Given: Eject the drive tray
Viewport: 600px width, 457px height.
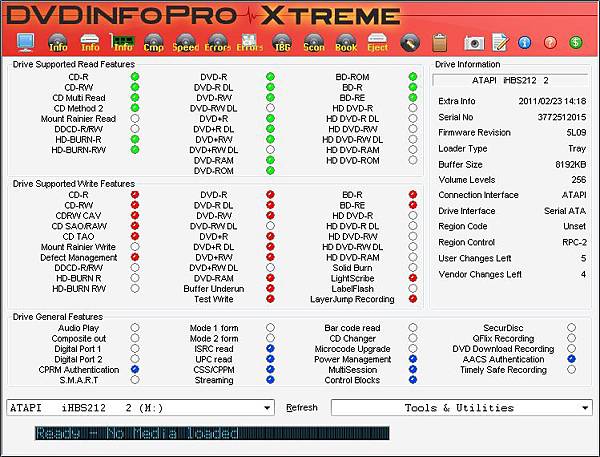Looking at the screenshot, I should tap(378, 42).
